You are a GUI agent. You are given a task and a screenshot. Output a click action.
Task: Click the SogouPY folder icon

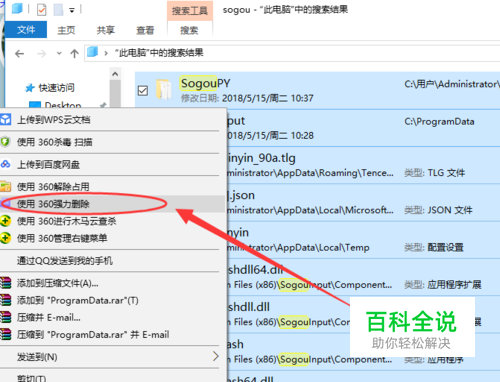coord(164,89)
